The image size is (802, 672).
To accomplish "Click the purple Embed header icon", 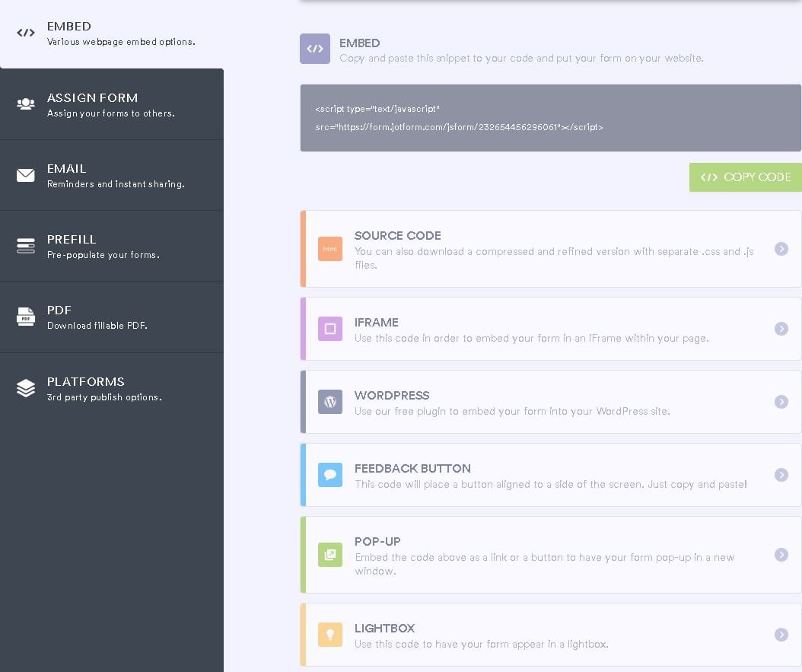I will (x=314, y=49).
